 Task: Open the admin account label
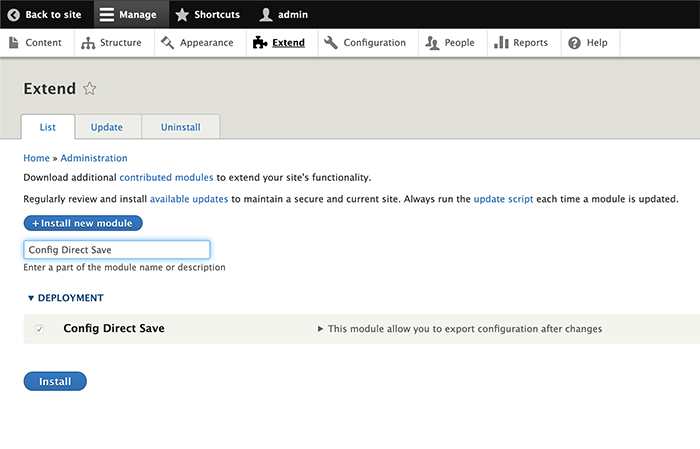coord(293,15)
